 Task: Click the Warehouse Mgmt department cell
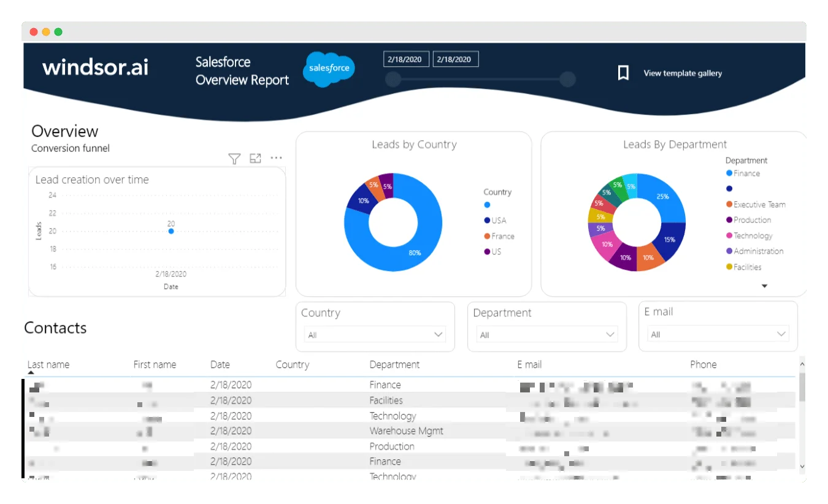coord(406,431)
